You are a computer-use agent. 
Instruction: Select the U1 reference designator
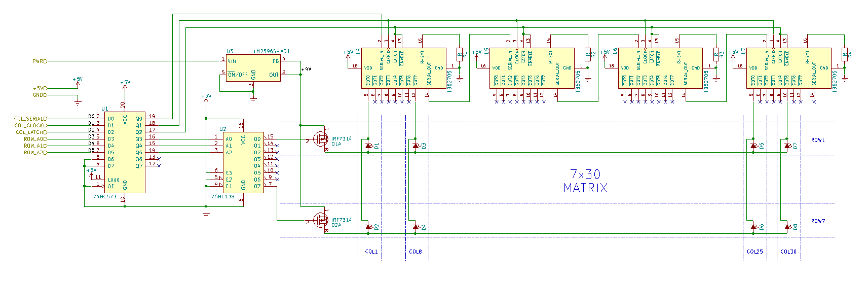105,109
